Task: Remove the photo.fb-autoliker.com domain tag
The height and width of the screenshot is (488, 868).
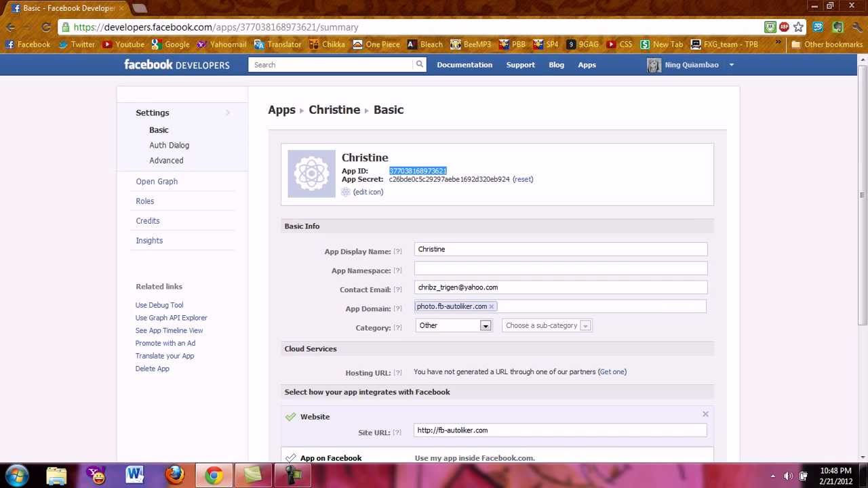Action: click(492, 307)
